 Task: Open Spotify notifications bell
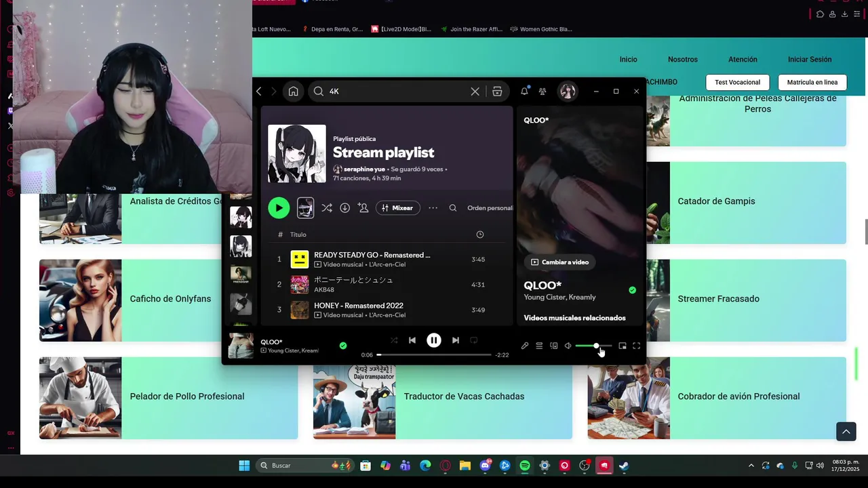point(524,91)
